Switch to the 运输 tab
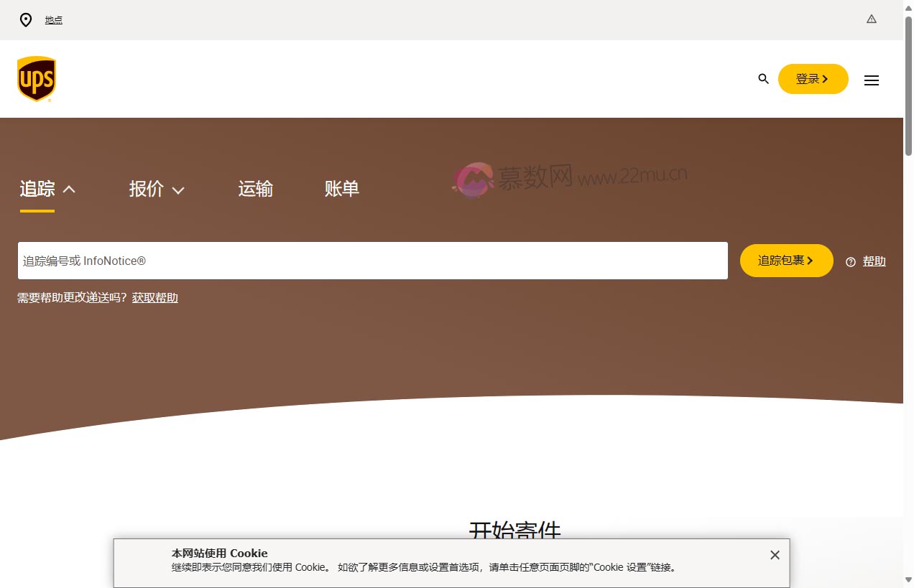This screenshot has height=588, width=914. tap(255, 189)
